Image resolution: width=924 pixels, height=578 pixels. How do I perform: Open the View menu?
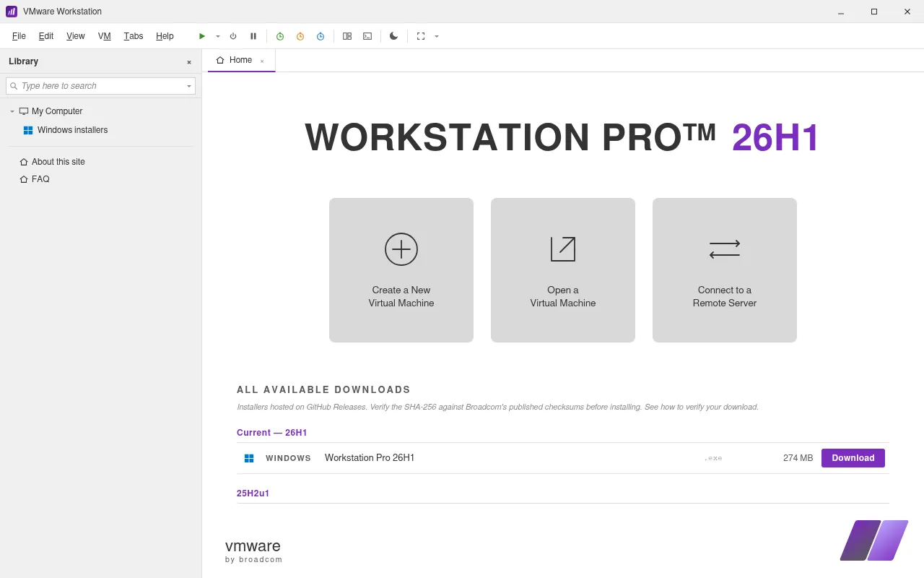pos(76,36)
